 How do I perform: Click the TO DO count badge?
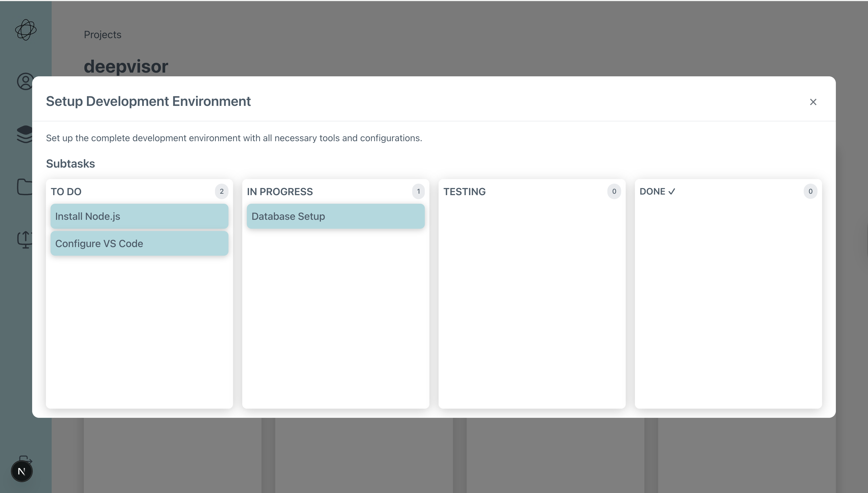pyautogui.click(x=222, y=191)
